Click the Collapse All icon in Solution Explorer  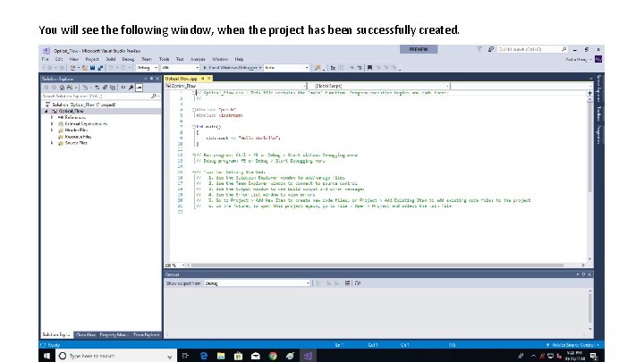pyautogui.click(x=105, y=88)
